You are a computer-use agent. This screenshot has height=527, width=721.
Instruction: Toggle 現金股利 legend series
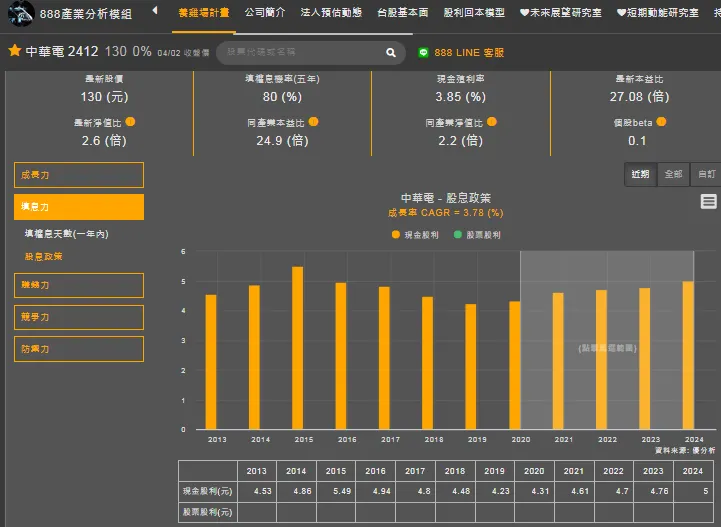[x=415, y=235]
